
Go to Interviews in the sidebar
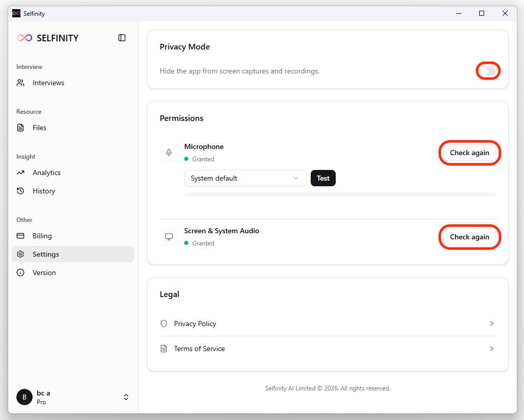point(73,83)
